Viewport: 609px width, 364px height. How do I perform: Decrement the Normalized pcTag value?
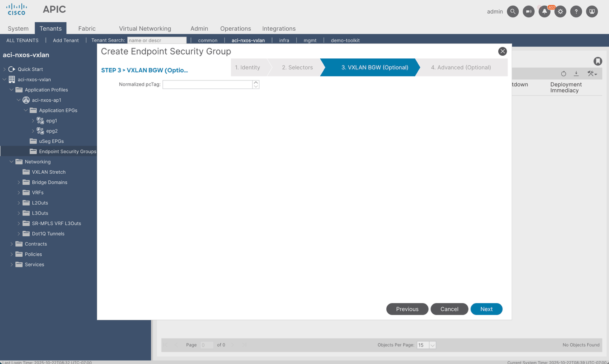click(x=256, y=86)
